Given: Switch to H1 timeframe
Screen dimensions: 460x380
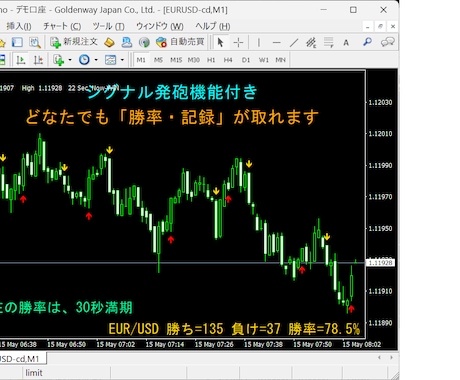Looking at the screenshot, I should [211, 60].
